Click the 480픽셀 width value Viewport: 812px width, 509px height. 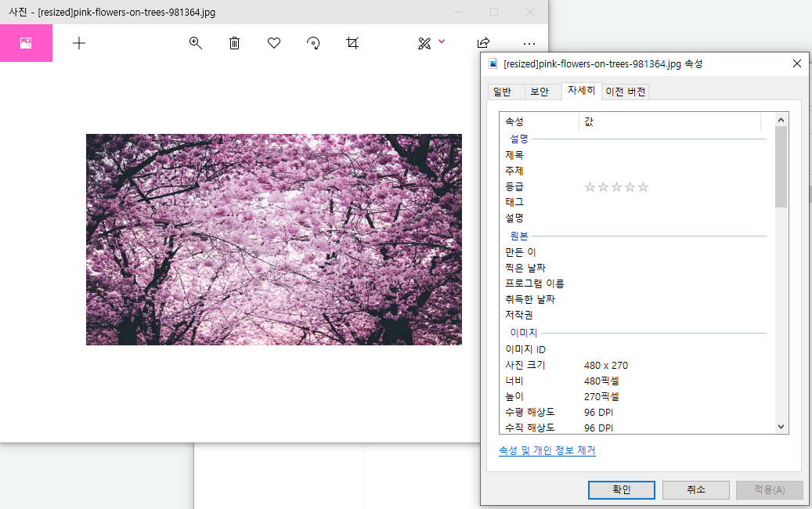click(x=601, y=381)
